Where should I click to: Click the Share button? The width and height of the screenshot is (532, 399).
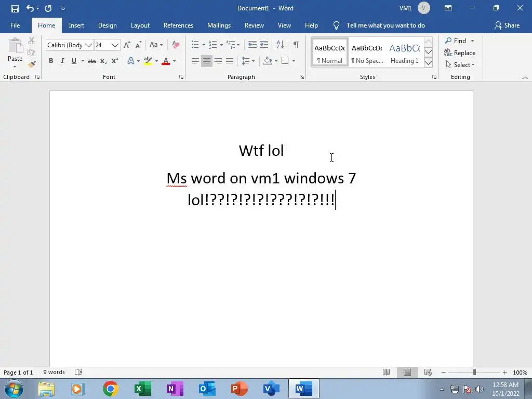point(507,25)
